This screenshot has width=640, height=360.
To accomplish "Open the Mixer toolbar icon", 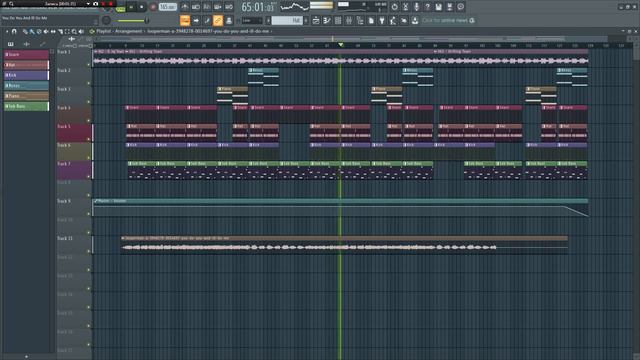I will (349, 20).
